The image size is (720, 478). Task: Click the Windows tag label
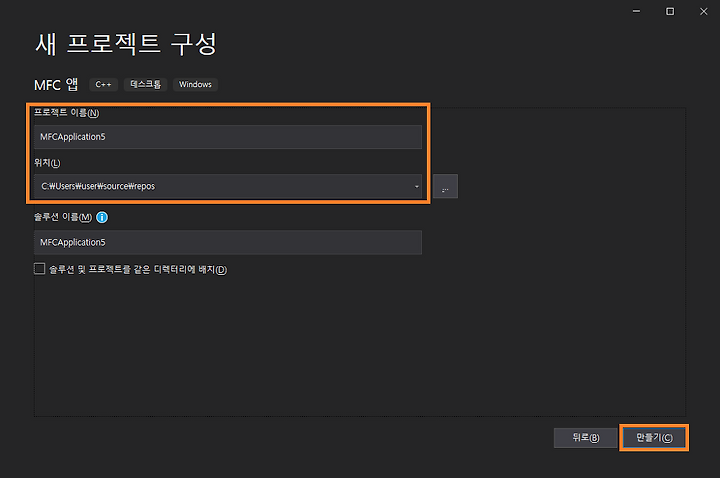coord(195,84)
